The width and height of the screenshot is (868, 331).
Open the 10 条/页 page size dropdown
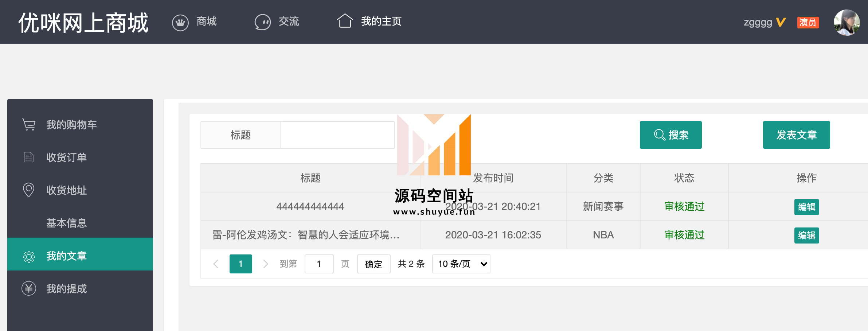[461, 264]
